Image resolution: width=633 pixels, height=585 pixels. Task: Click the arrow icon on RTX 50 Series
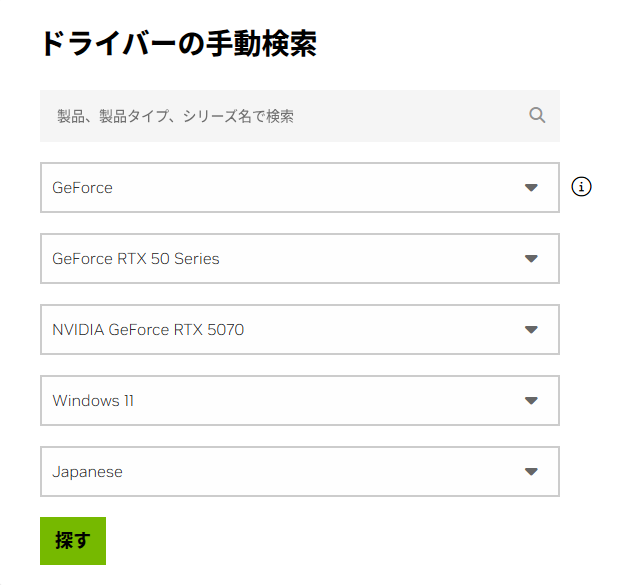531,259
